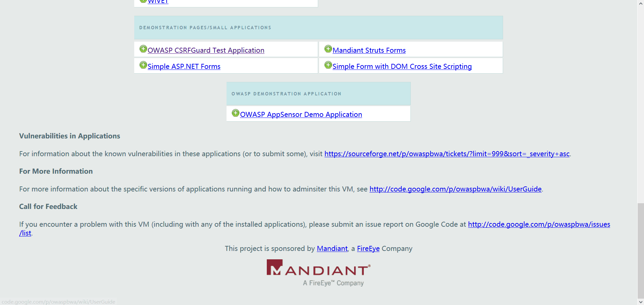The width and height of the screenshot is (644, 305).
Task: Expand the OWASP CSRFGuard Test Application plus icon
Action: coord(143,49)
